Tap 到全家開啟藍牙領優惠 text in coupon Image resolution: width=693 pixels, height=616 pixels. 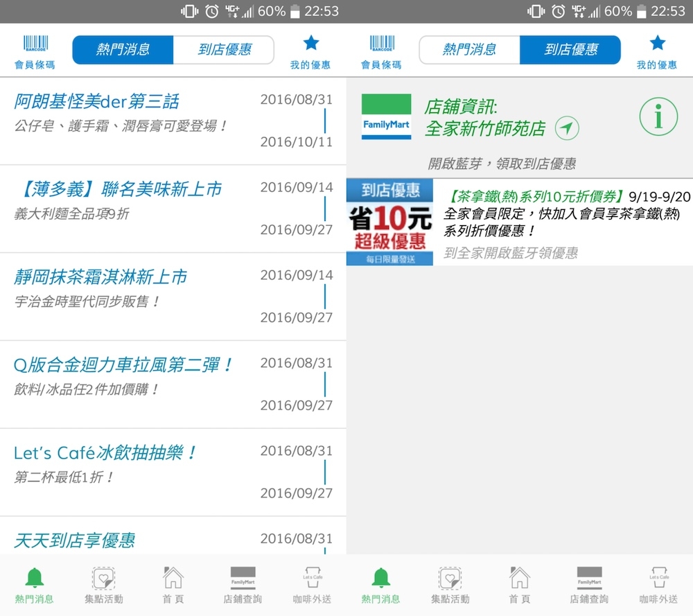[x=511, y=253]
